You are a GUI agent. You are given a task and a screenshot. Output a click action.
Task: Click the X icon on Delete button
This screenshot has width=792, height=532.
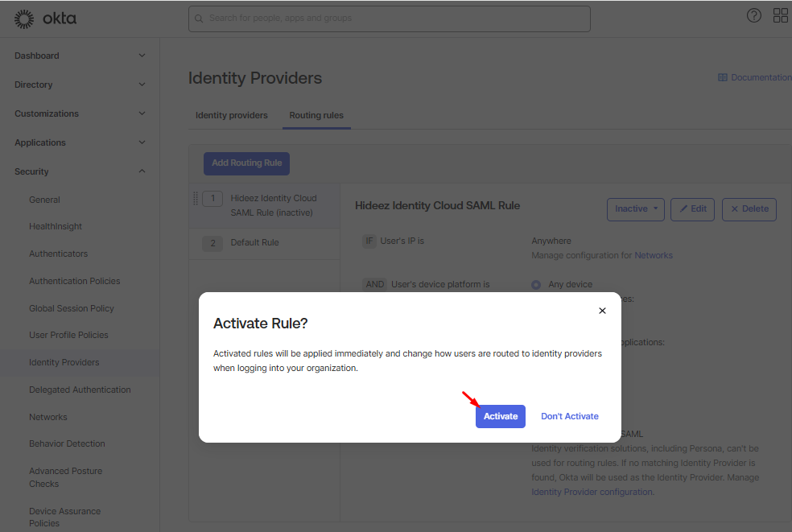(736, 209)
